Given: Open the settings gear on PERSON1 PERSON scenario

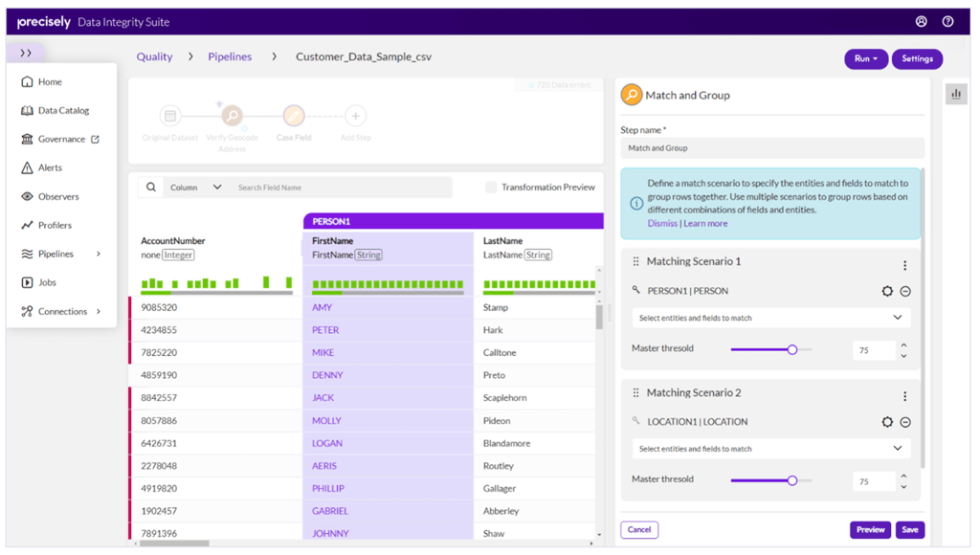Looking at the screenshot, I should [x=889, y=291].
